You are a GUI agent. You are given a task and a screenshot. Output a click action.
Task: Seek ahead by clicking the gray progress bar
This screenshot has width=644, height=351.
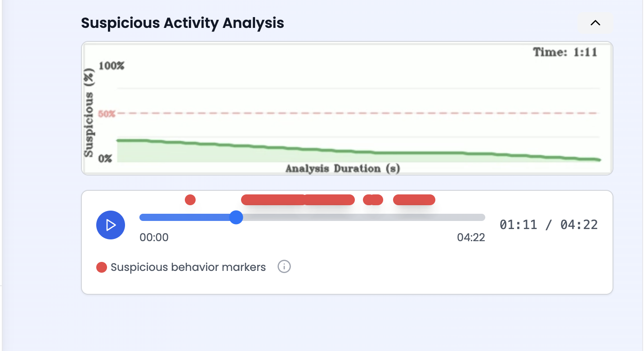[x=360, y=217]
